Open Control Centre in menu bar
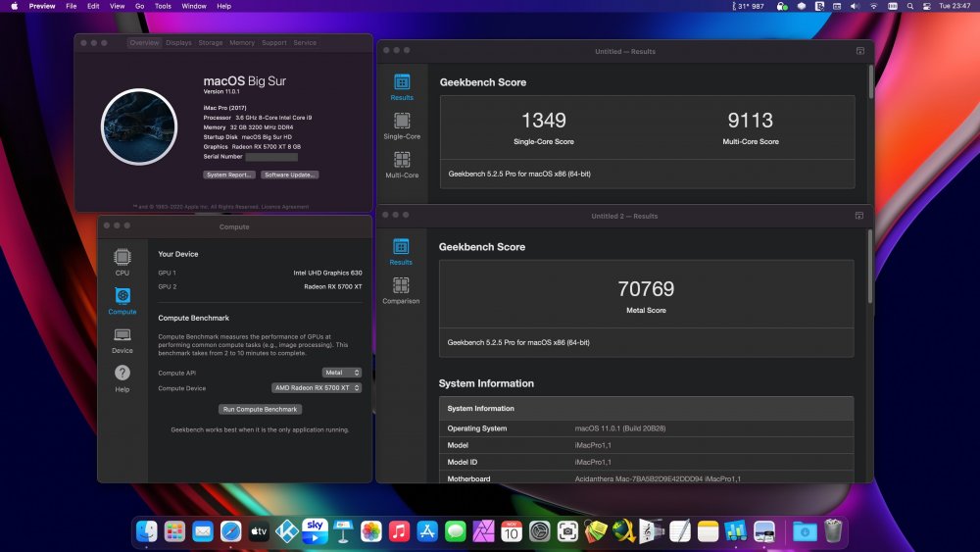 tap(927, 6)
